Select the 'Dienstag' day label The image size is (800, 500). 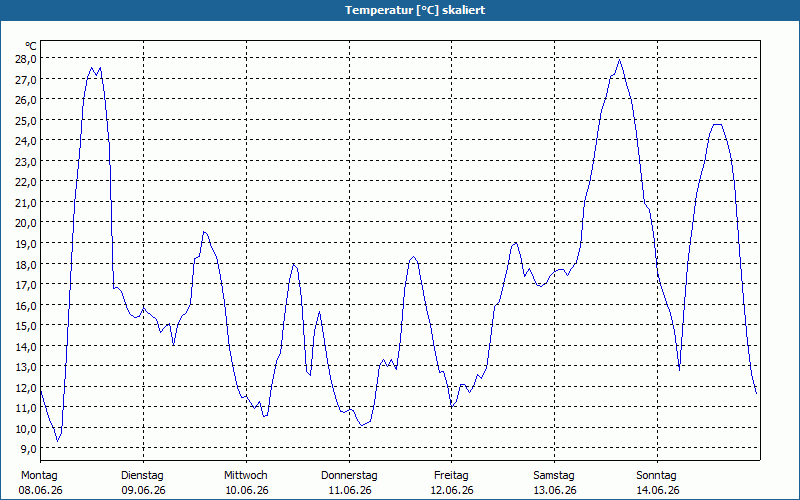pyautogui.click(x=142, y=476)
